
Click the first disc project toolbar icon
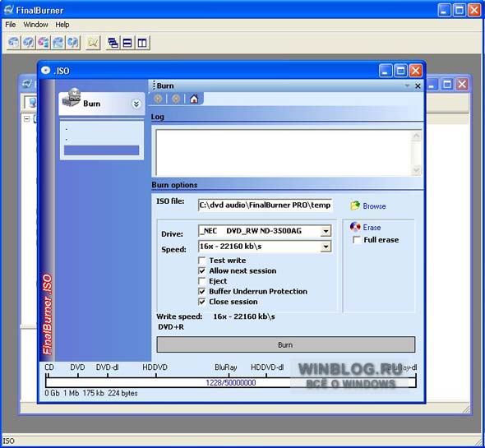pyautogui.click(x=14, y=43)
